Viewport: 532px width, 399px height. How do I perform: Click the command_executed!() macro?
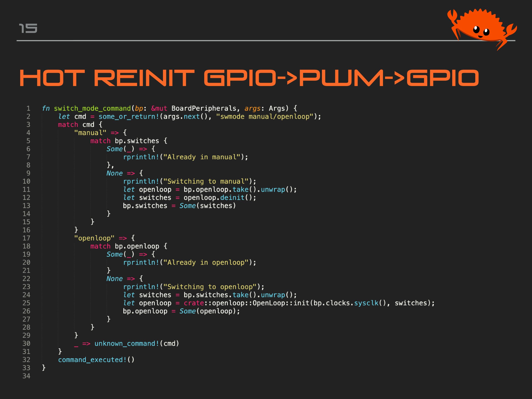(x=96, y=360)
